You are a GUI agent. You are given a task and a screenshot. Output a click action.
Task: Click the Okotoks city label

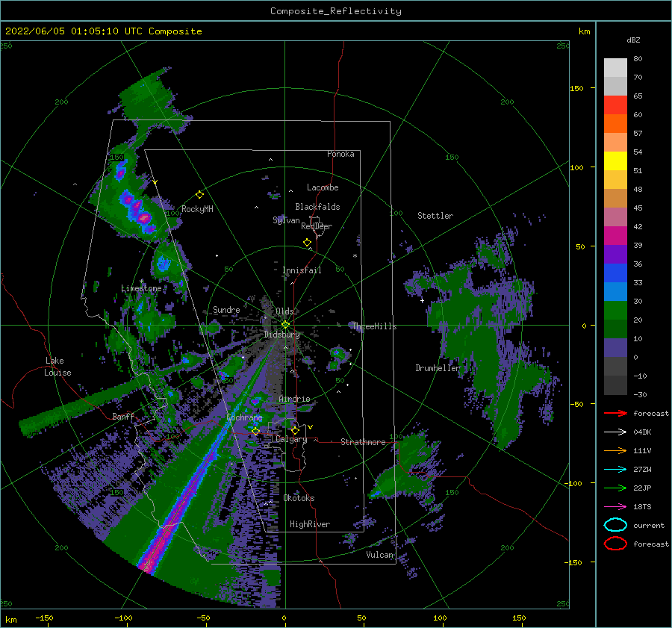pos(299,498)
